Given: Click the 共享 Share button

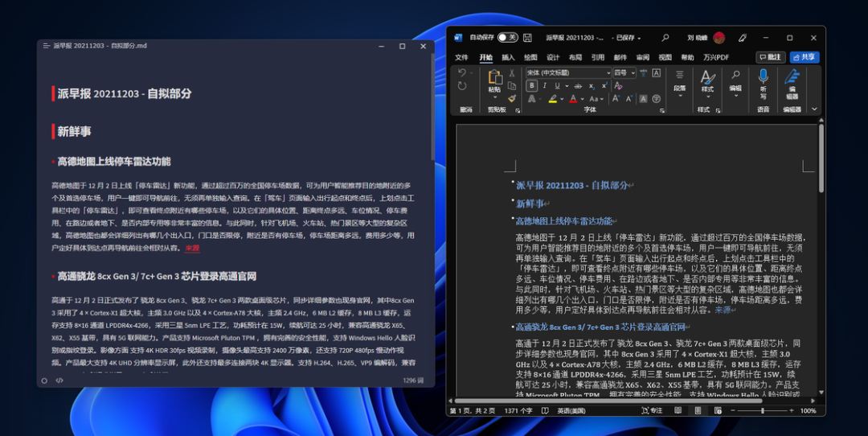Looking at the screenshot, I should coord(804,57).
